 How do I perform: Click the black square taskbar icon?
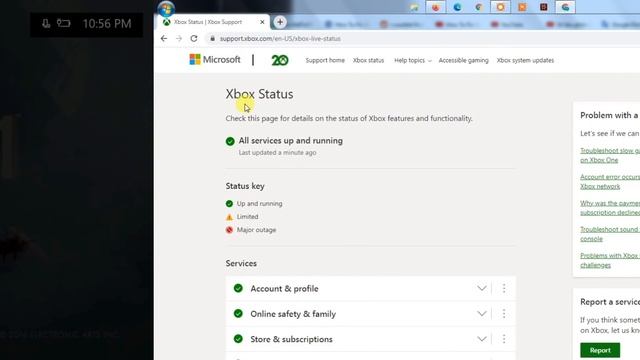(544, 7)
